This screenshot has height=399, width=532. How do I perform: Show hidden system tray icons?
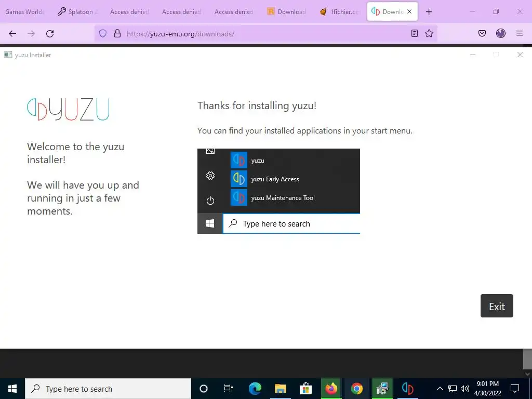pyautogui.click(x=440, y=389)
